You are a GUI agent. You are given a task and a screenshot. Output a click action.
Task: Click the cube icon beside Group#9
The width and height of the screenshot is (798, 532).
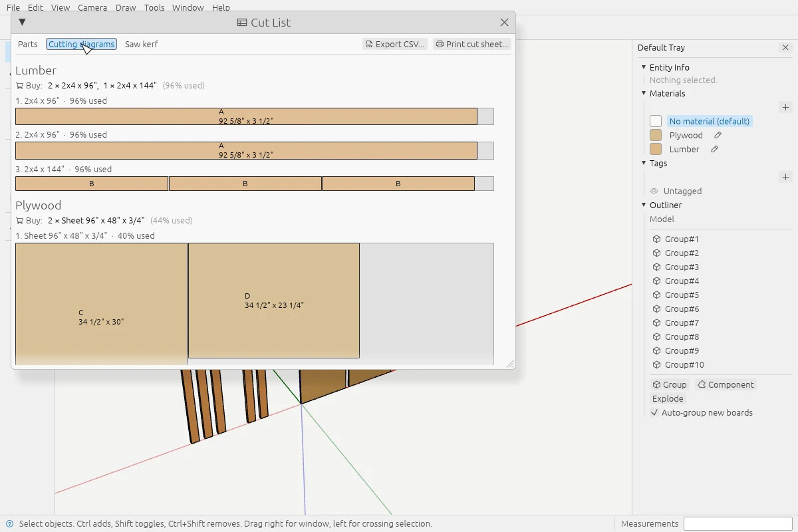656,351
